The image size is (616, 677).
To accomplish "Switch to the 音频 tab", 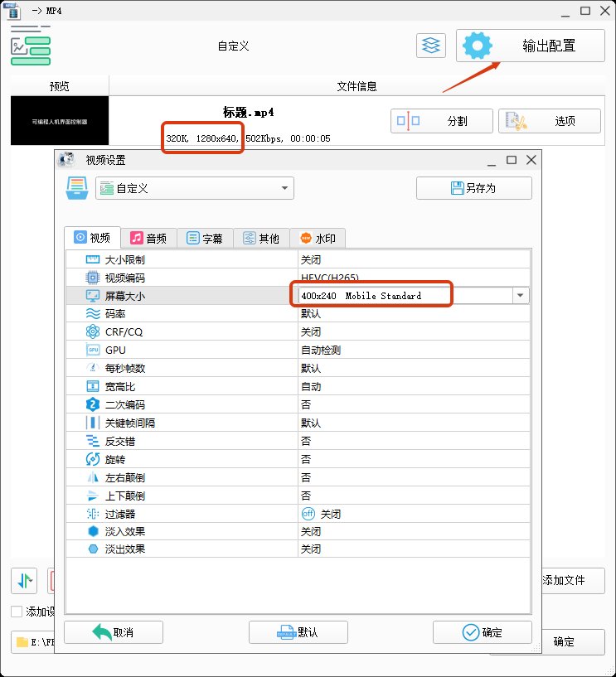I will [x=148, y=238].
